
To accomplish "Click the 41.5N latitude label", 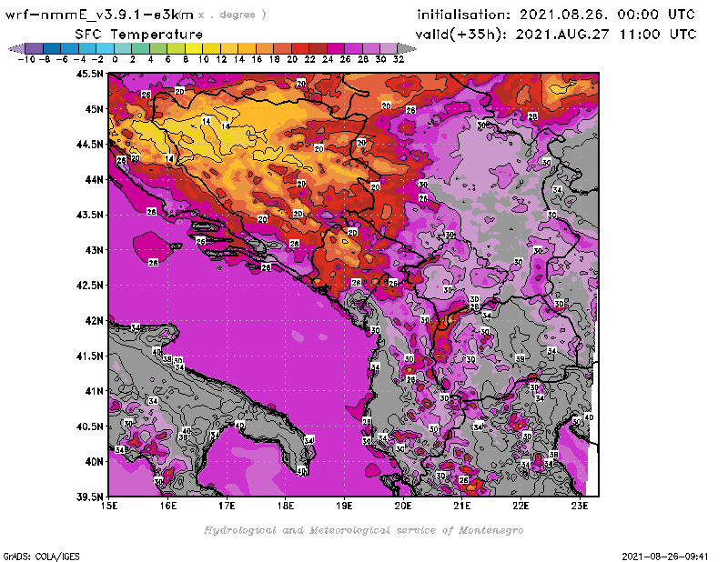I will (x=89, y=356).
